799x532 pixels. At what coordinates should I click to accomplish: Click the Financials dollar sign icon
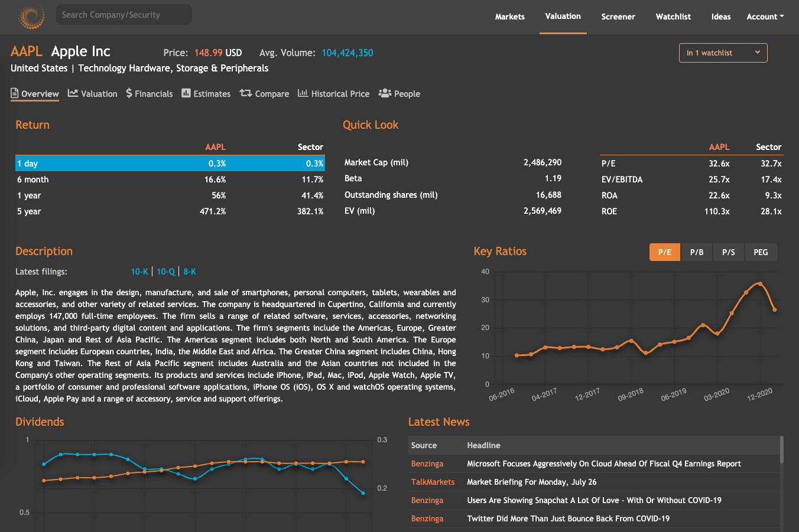click(129, 93)
